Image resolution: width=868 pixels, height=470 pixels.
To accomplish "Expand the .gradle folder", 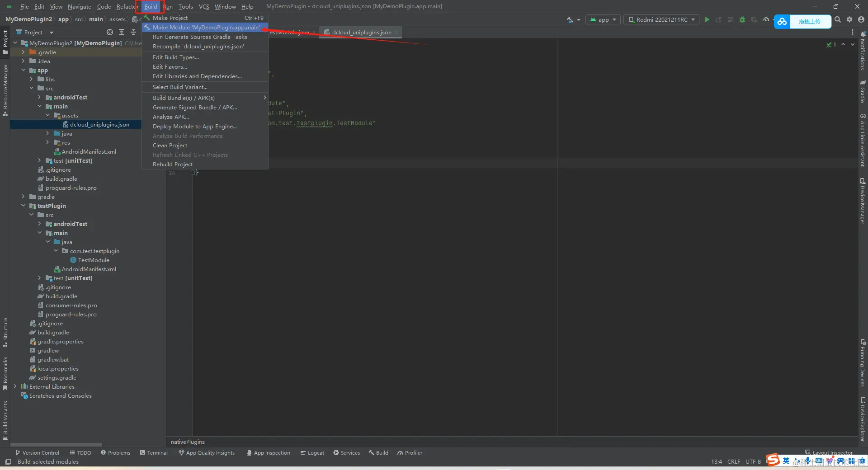I will coord(23,52).
